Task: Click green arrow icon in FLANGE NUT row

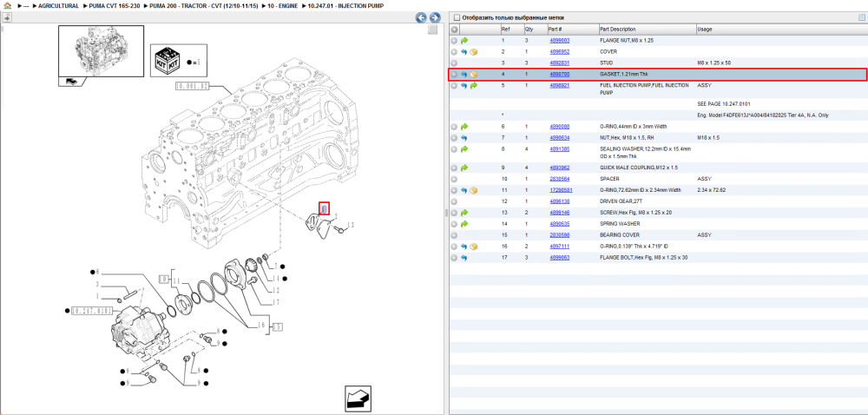Action: pyautogui.click(x=464, y=41)
